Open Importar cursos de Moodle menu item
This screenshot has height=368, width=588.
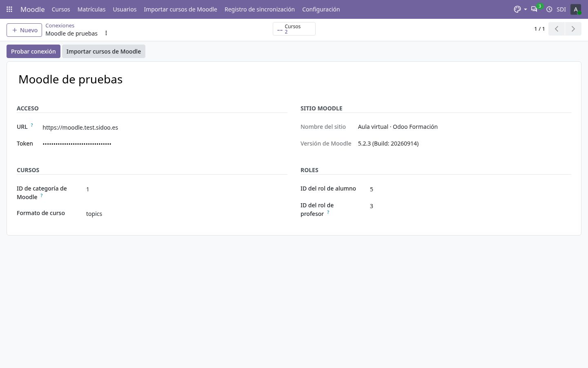coord(180,9)
